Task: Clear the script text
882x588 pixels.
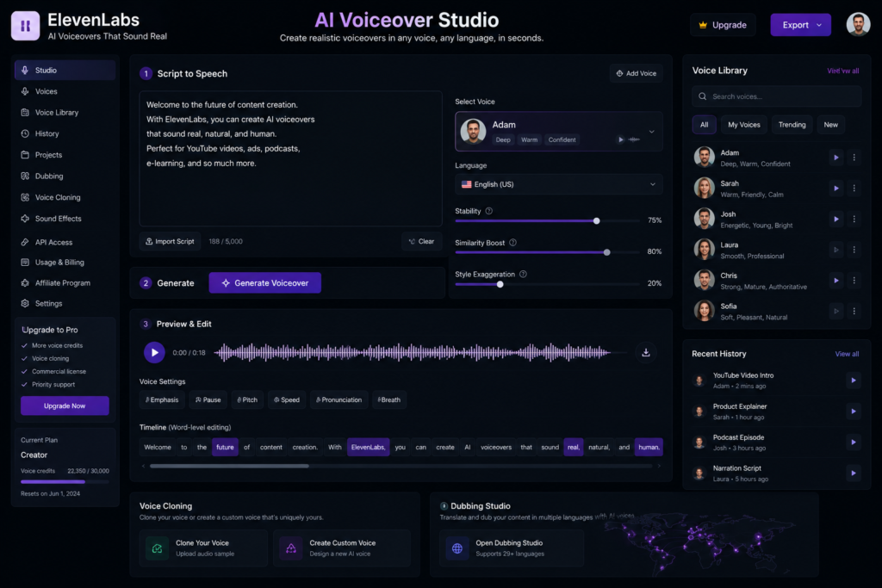Action: (x=421, y=241)
